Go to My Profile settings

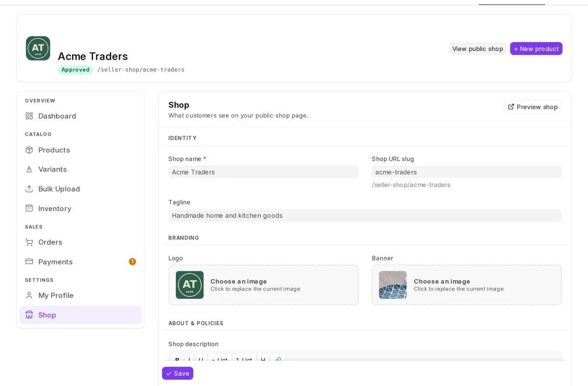80,295
